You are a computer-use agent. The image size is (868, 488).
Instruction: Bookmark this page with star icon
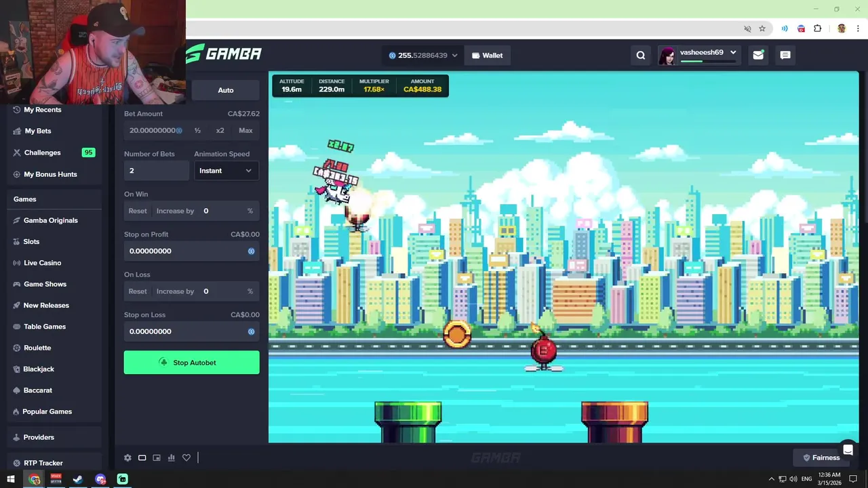(x=762, y=28)
